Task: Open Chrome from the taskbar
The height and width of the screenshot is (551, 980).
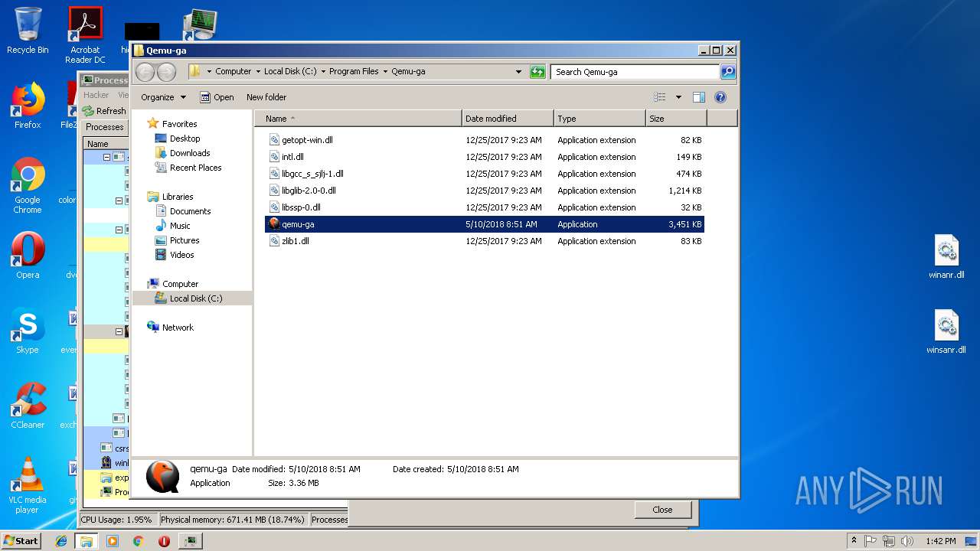Action: tap(139, 541)
